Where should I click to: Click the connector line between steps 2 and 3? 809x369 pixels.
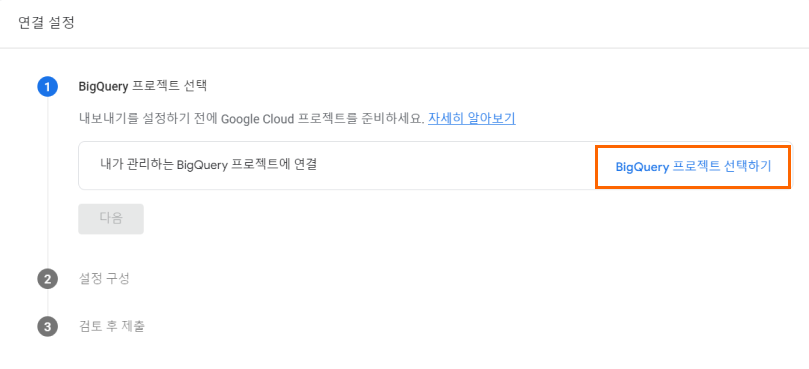click(47, 303)
